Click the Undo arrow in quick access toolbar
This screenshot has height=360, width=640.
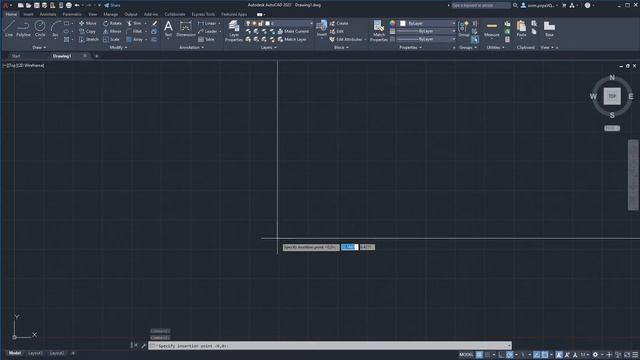[x=77, y=5]
